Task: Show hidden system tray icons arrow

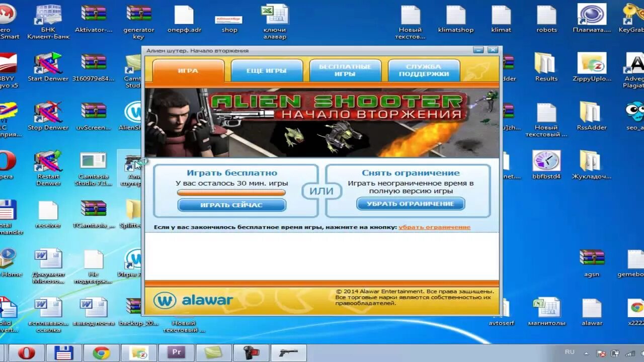Action: (586, 353)
